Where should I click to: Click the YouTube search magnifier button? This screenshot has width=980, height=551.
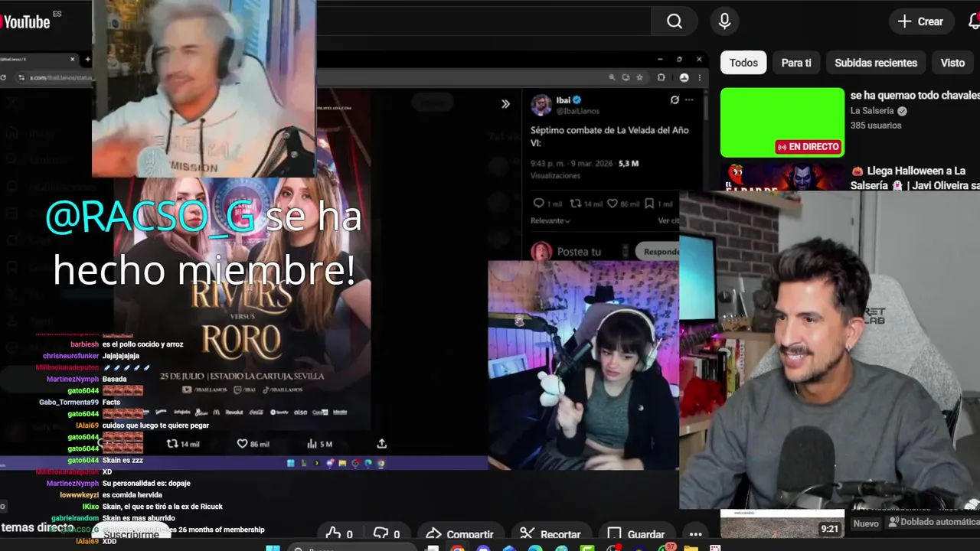point(675,21)
